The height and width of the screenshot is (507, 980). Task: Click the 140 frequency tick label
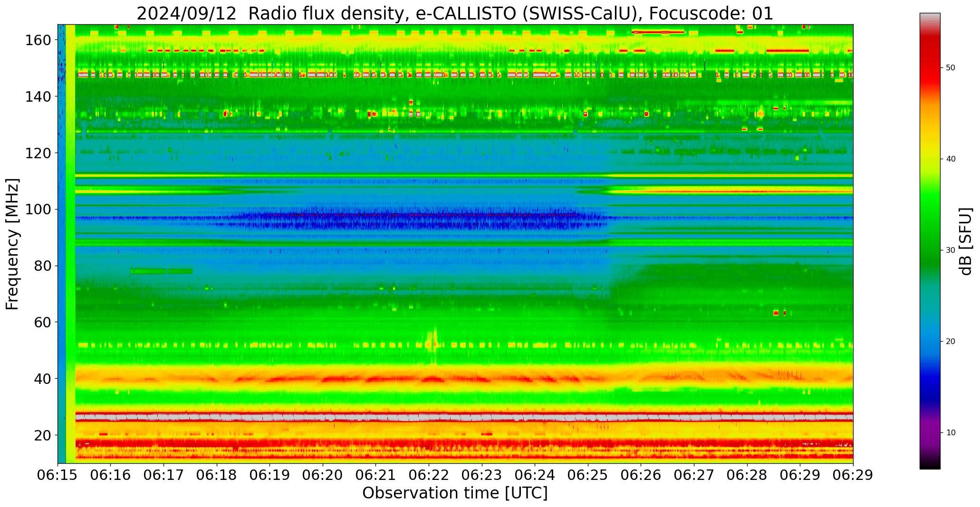coord(38,96)
